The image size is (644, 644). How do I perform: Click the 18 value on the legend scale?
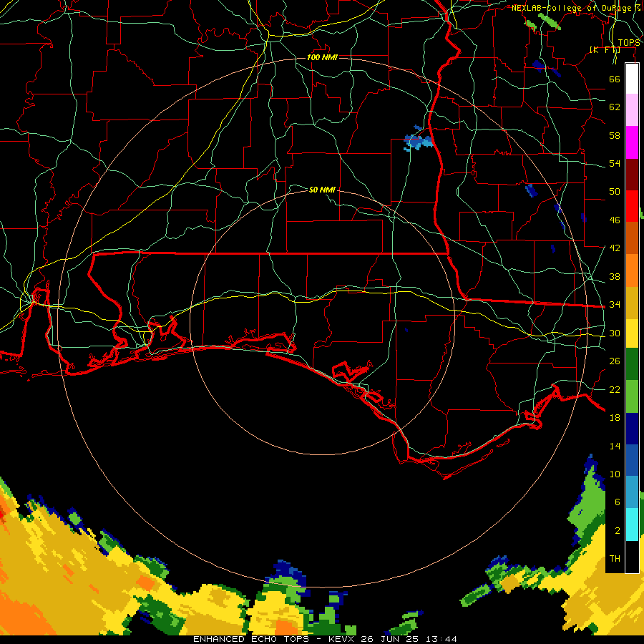(615, 418)
